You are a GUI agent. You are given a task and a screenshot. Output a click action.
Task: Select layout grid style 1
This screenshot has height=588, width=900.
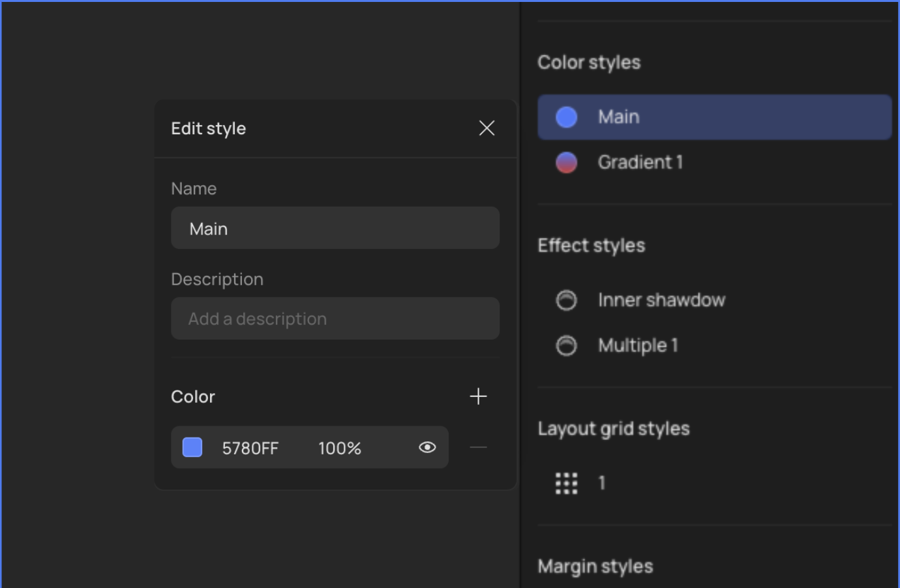point(714,483)
